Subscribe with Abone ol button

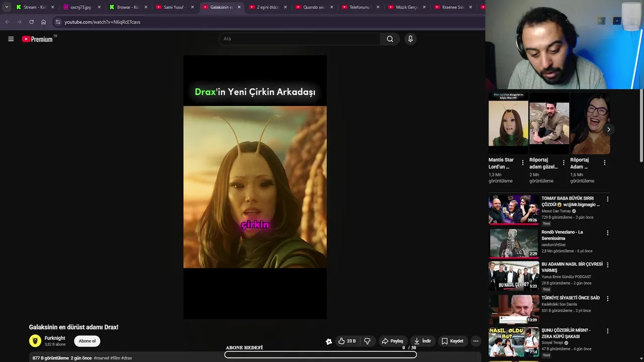pos(87,341)
